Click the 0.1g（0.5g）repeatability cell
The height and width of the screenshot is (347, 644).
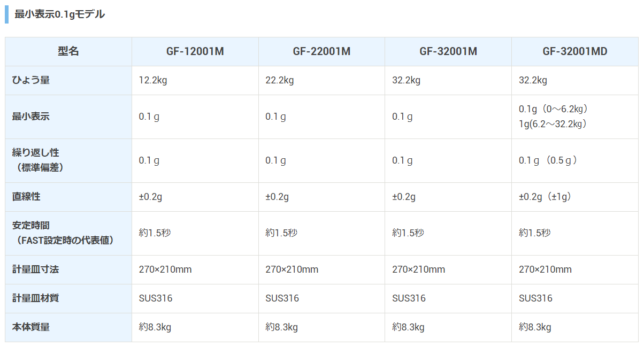coord(575,160)
